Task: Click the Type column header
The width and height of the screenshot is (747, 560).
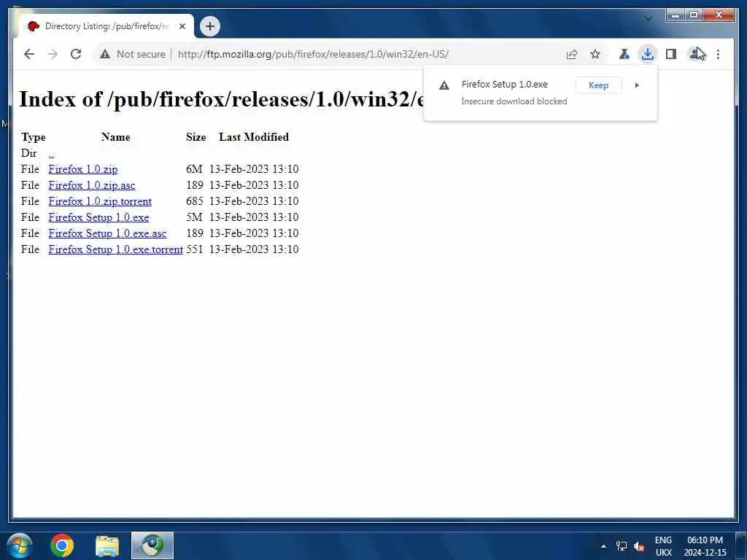Action: [x=34, y=138]
